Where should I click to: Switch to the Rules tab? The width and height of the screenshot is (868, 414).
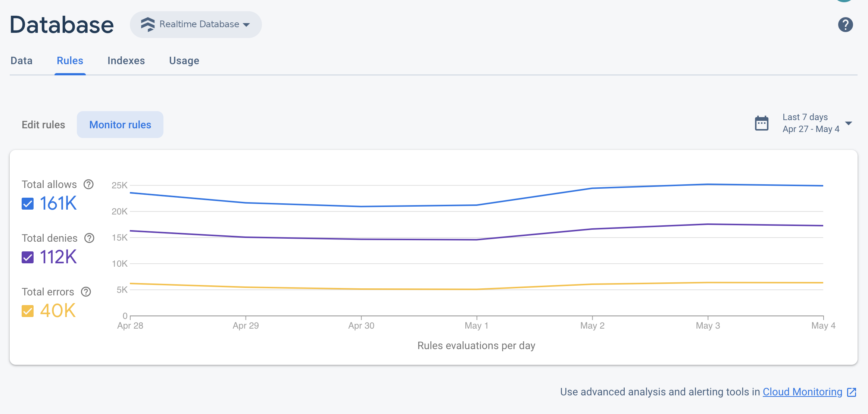(x=69, y=60)
